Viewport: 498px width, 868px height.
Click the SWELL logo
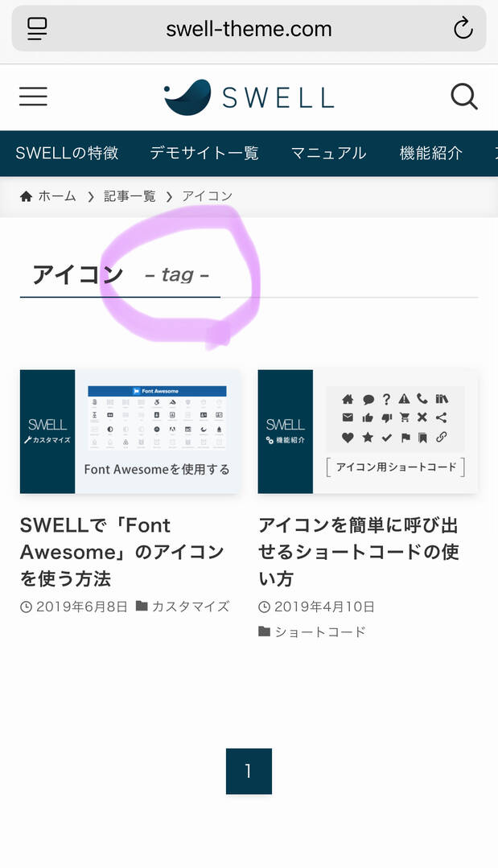click(x=249, y=97)
